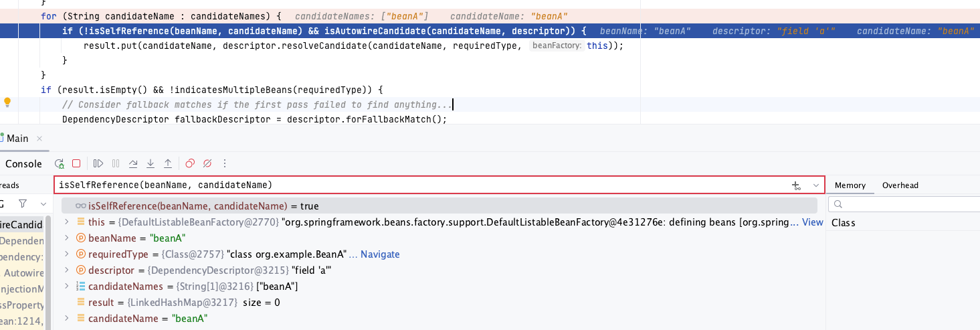980x330 pixels.
Task: Step out of current method
Action: pyautogui.click(x=168, y=163)
